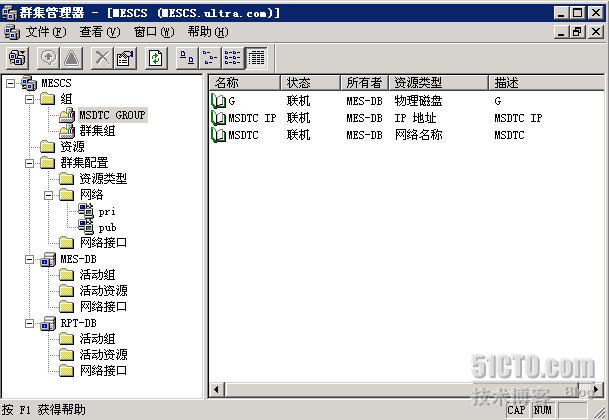Sort by the 状态 column header
Viewport: 609px width, 420px height.
coord(311,83)
